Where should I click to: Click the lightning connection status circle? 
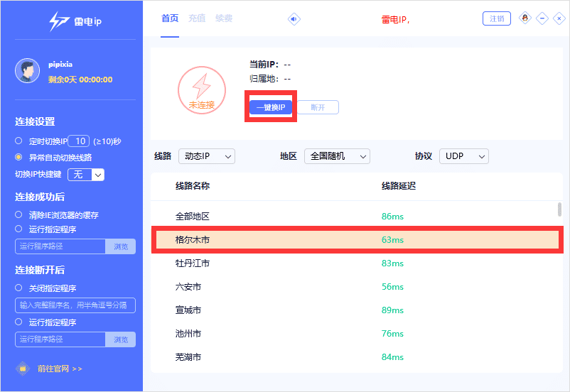tap(202, 90)
